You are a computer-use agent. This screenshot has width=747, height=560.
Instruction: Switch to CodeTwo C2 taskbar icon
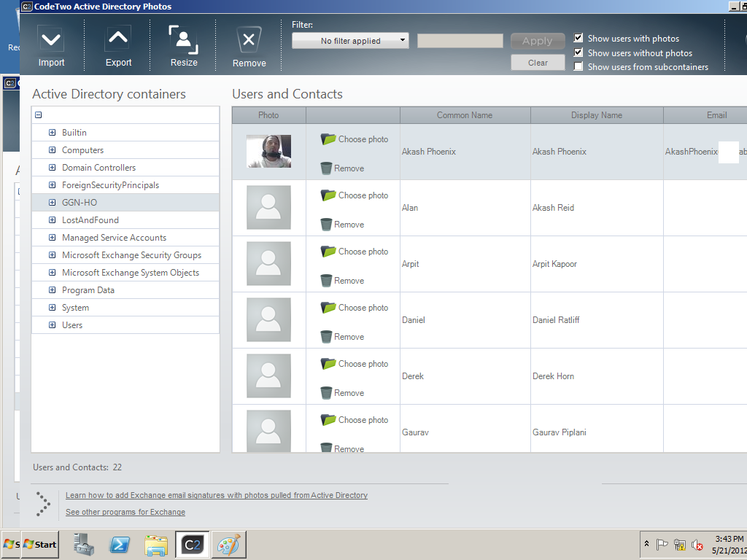pyautogui.click(x=192, y=544)
